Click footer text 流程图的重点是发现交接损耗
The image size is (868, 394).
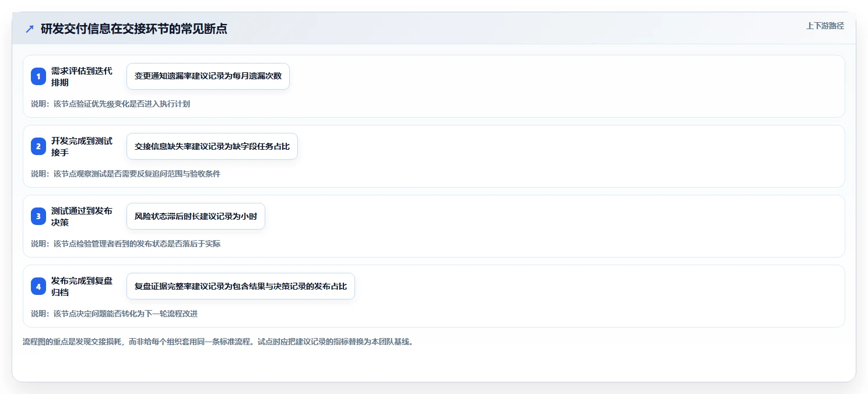[218, 342]
